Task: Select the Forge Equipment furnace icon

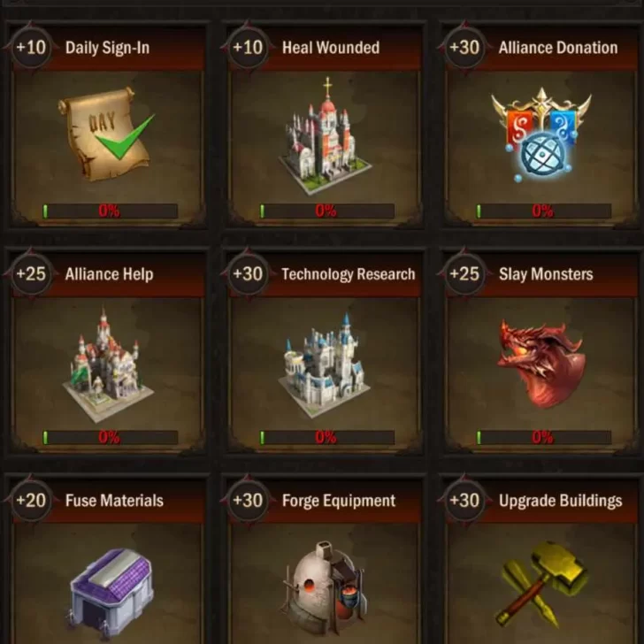Action: point(325,588)
